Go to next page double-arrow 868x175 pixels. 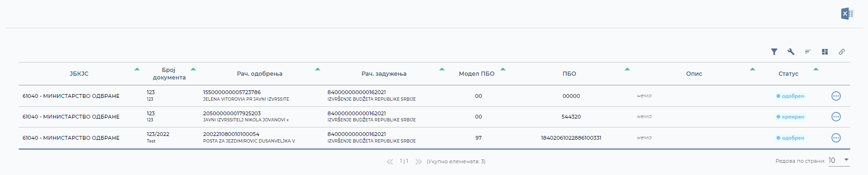[x=419, y=161]
